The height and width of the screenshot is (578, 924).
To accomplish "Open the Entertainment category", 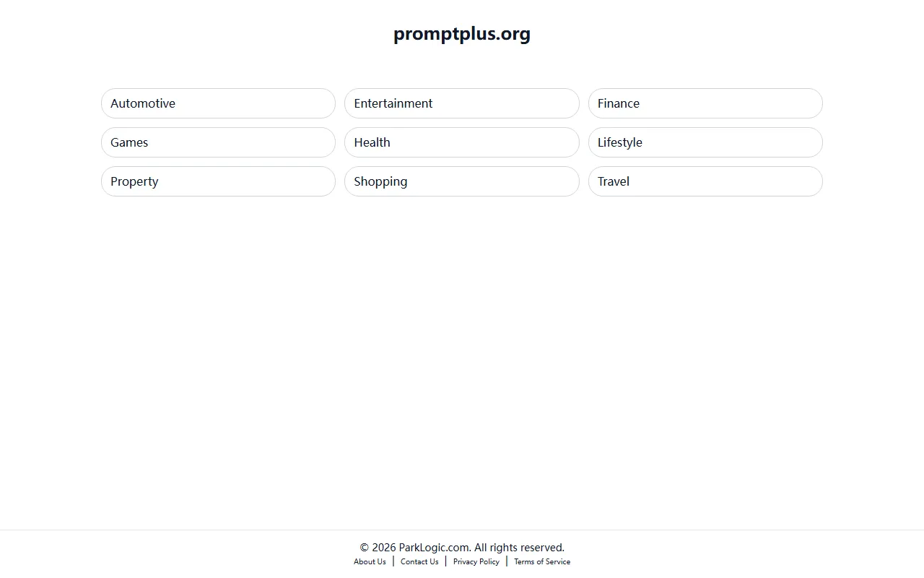I will (461, 103).
